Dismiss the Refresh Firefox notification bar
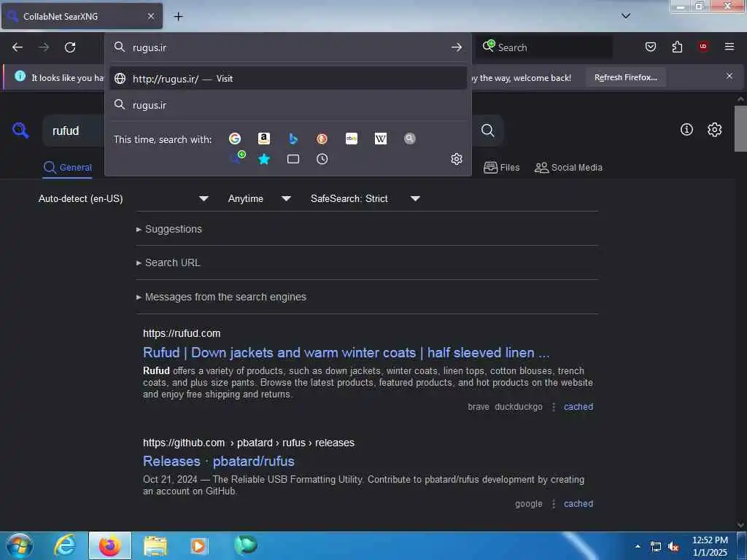747x560 pixels. [x=729, y=76]
